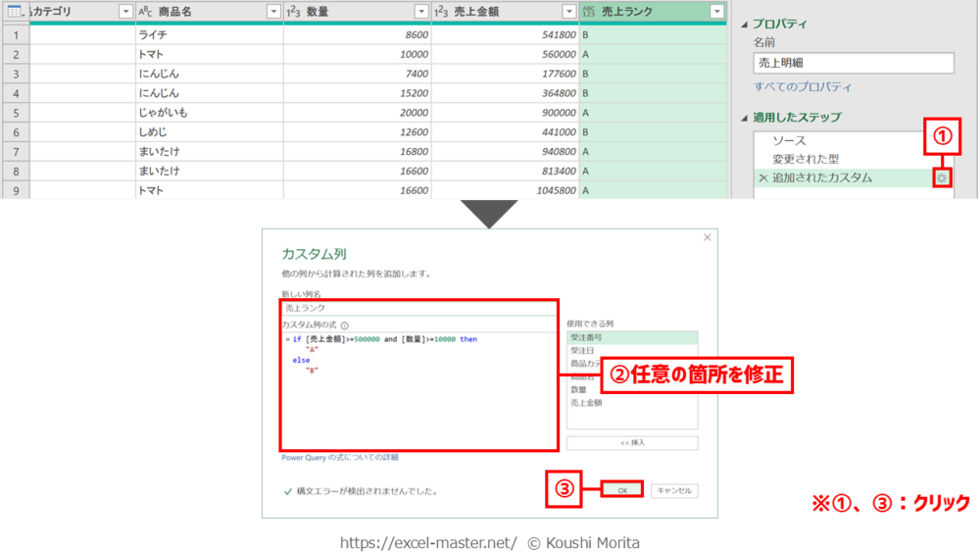Select the 変更された型 applied step

(x=806, y=159)
